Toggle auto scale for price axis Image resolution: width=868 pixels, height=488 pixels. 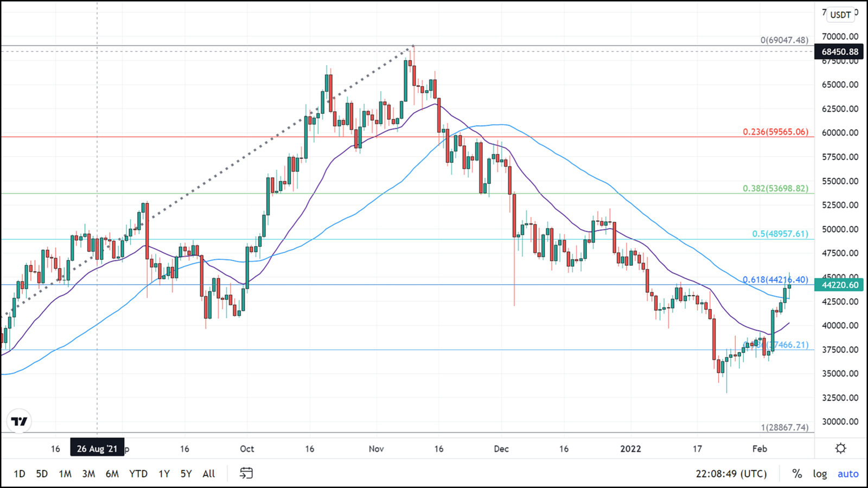point(847,473)
